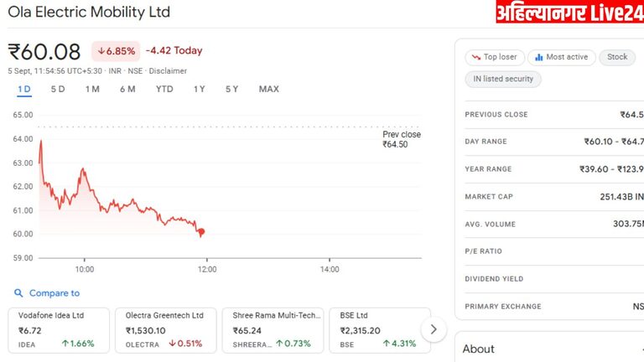Click the Olectra red down arrow
This screenshot has width=644, height=362.
click(x=172, y=344)
